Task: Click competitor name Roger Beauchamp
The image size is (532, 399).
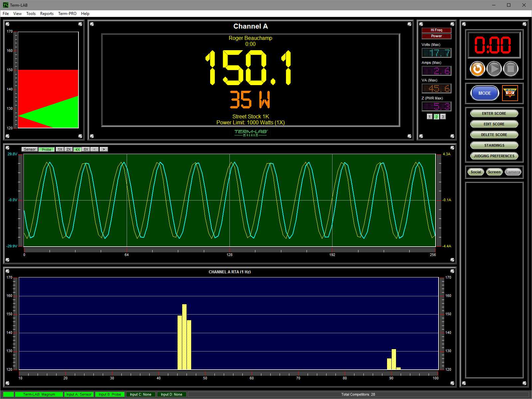Action: (250, 38)
